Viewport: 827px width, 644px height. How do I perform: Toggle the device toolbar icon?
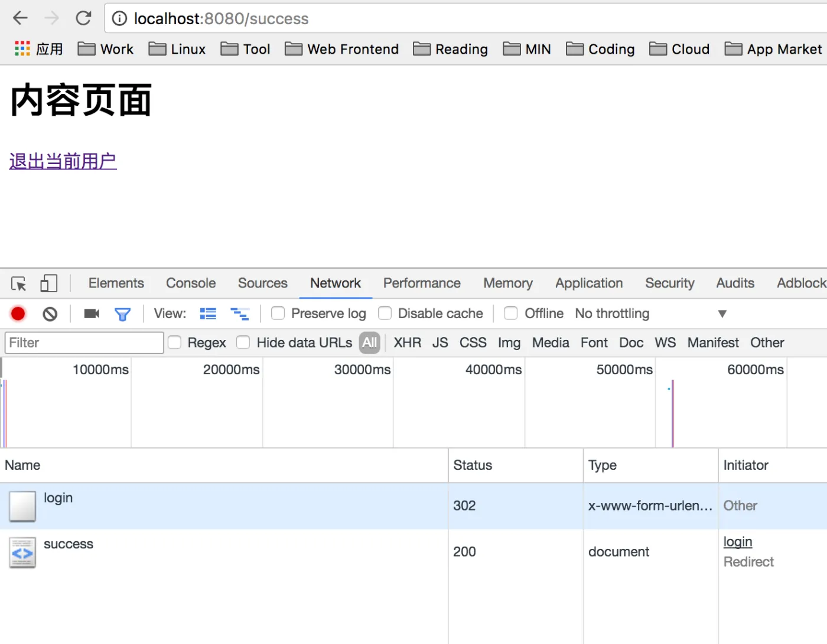point(48,284)
